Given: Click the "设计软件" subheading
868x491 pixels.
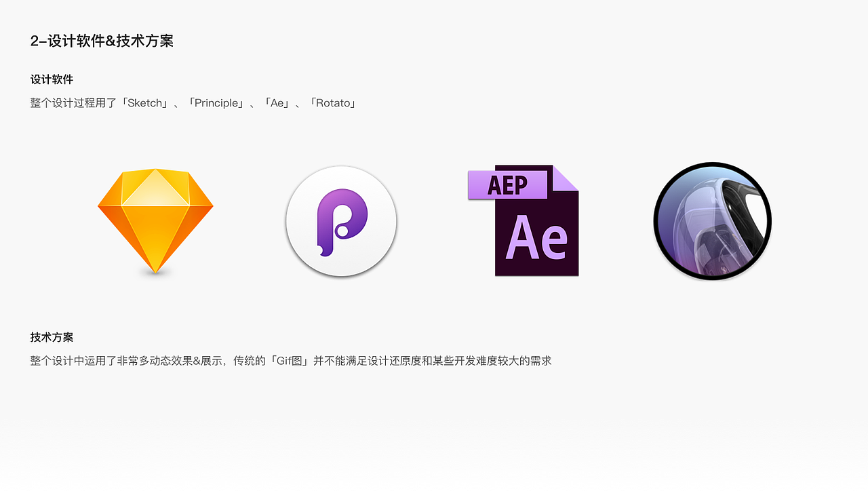Looking at the screenshot, I should (52, 79).
